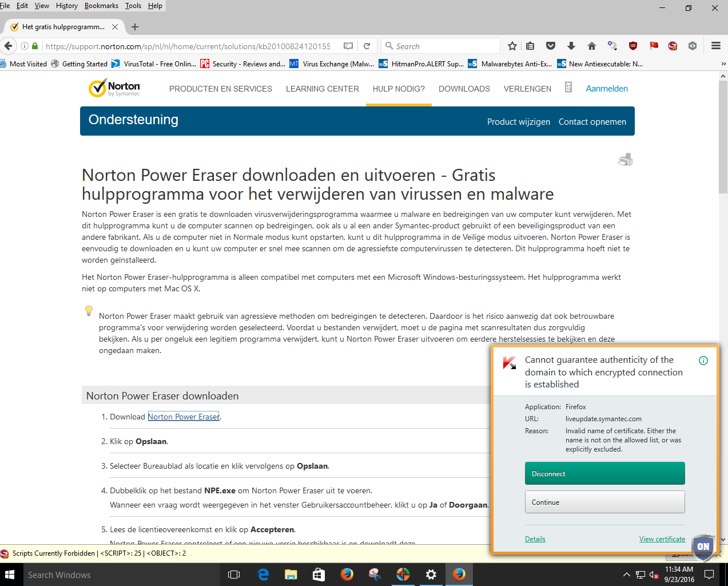The image size is (728, 586).
Task: Reload the current page
Action: pyautogui.click(x=367, y=46)
